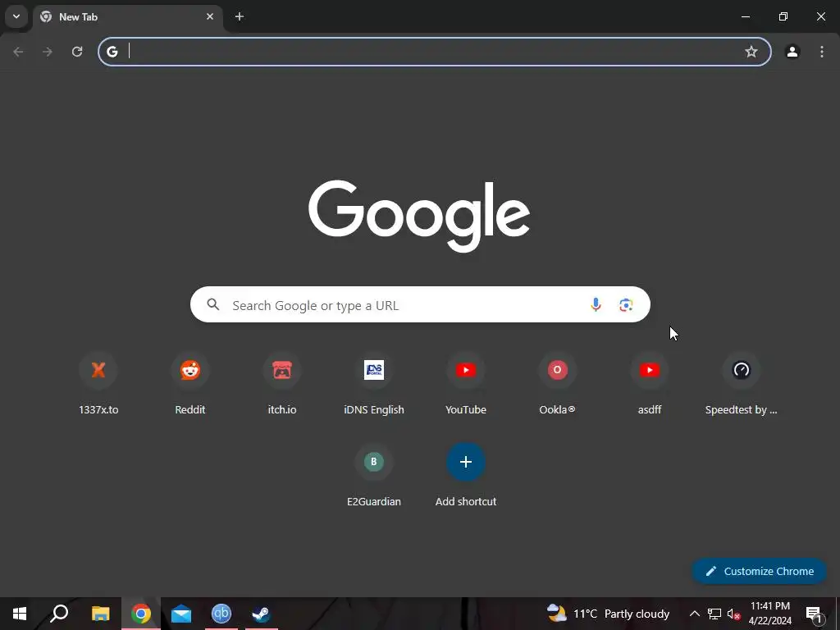Select the New Tab tab
Image resolution: width=840 pixels, height=630 pixels.
[x=127, y=16]
